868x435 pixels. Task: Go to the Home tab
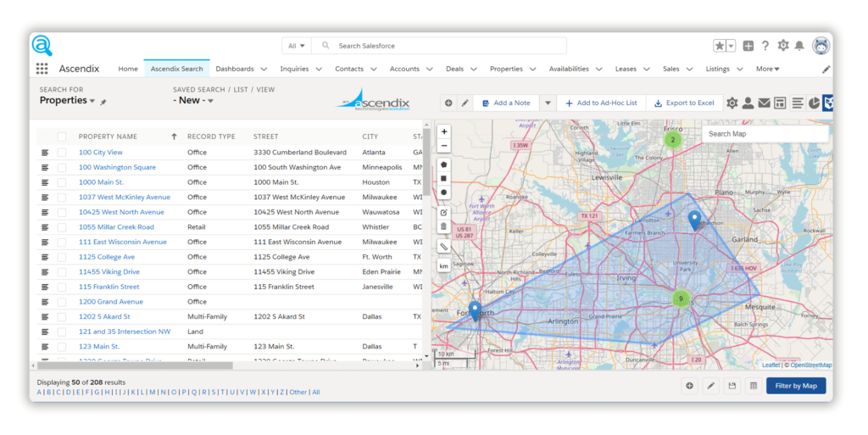128,70
